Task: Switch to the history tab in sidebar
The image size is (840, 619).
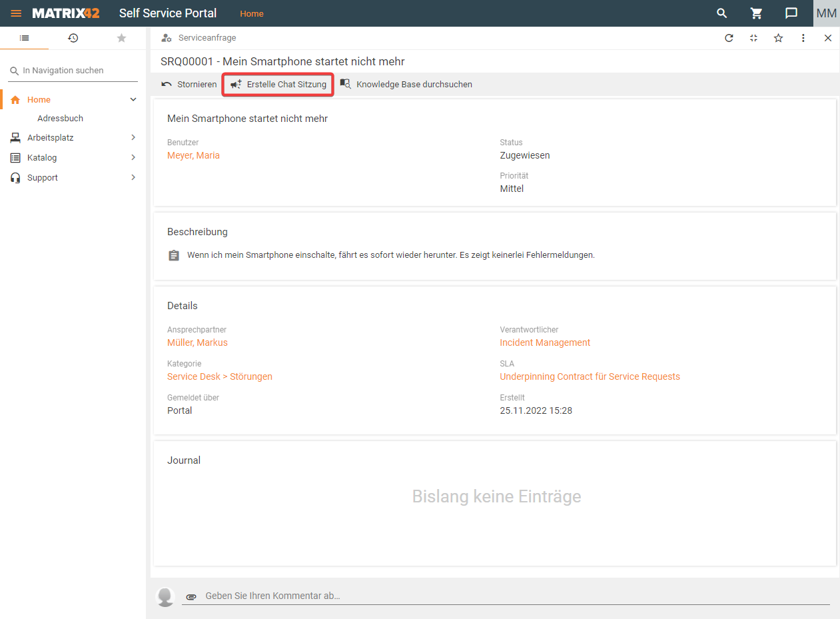Action: click(x=73, y=38)
